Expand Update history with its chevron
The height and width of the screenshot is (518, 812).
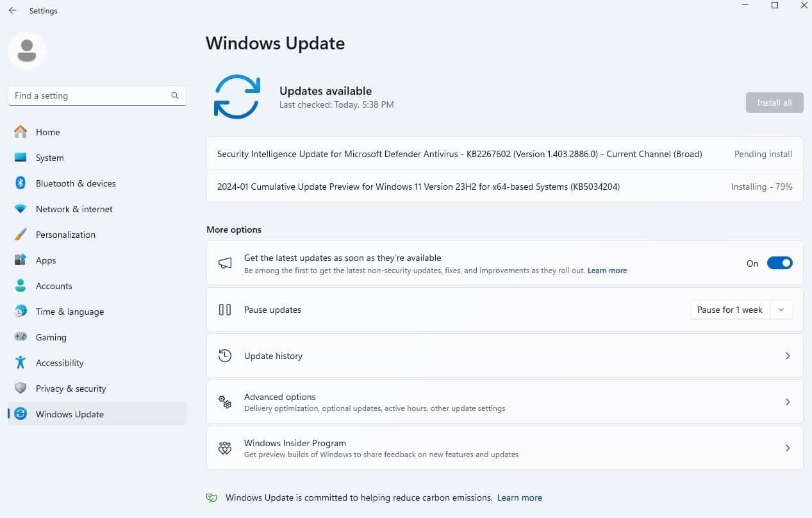coord(788,356)
